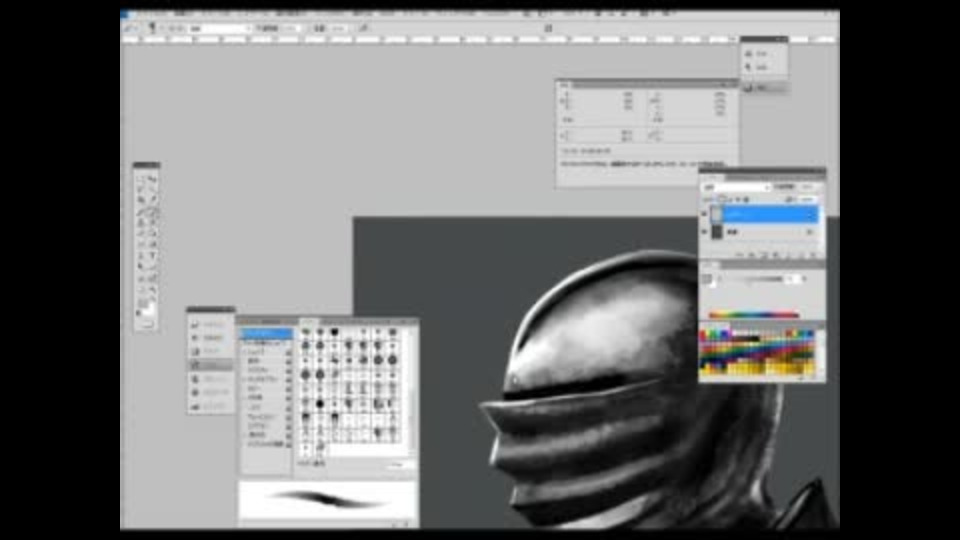Select the Dodge tool in the toolbox
Image resolution: width=960 pixels, height=540 pixels.
coord(152,244)
